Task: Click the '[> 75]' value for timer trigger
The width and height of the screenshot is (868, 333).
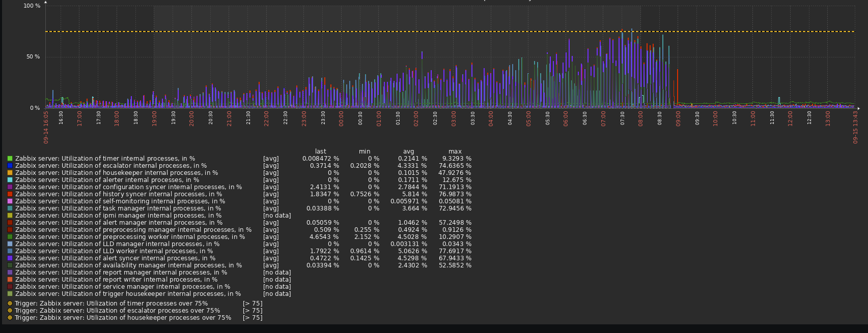Action: 253,304
